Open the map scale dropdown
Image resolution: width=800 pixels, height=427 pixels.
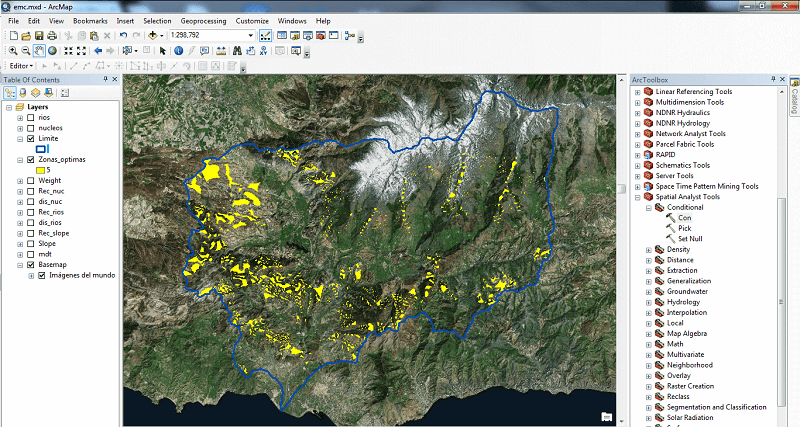point(250,35)
